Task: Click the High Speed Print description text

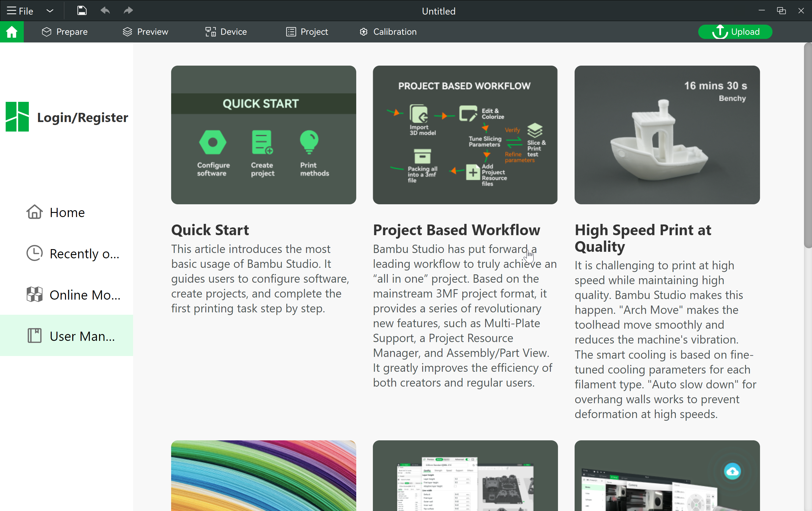Action: 666,339
